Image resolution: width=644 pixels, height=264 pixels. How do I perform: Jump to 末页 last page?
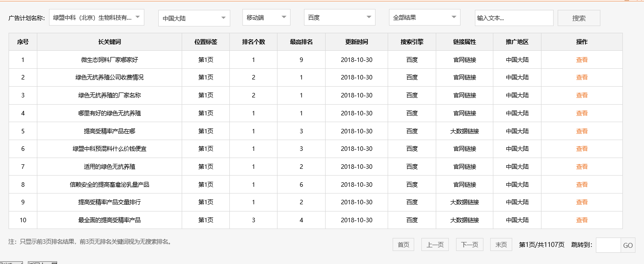coord(501,245)
